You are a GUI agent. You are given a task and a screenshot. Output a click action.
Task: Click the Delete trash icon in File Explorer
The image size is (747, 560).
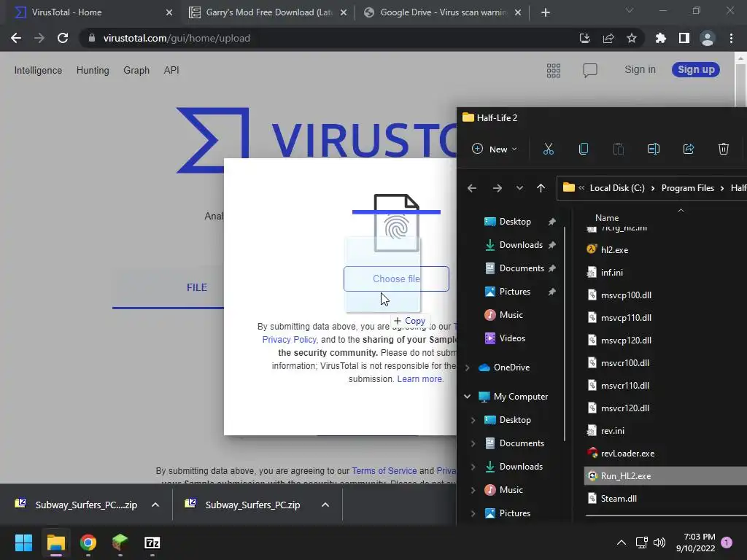coord(723,149)
